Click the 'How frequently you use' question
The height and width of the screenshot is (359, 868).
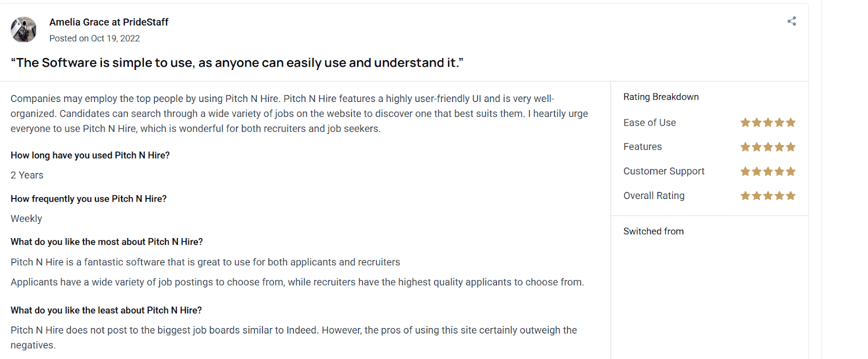(88, 199)
